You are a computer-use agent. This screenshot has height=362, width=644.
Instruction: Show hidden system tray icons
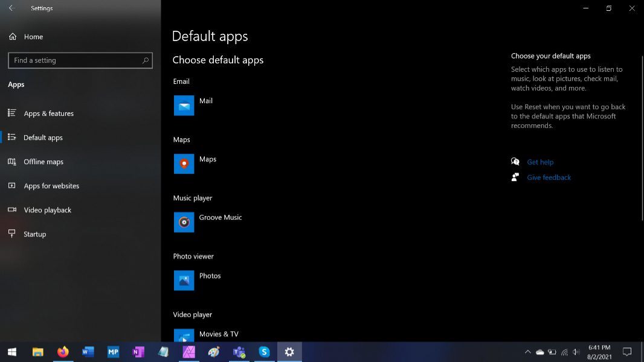(528, 352)
